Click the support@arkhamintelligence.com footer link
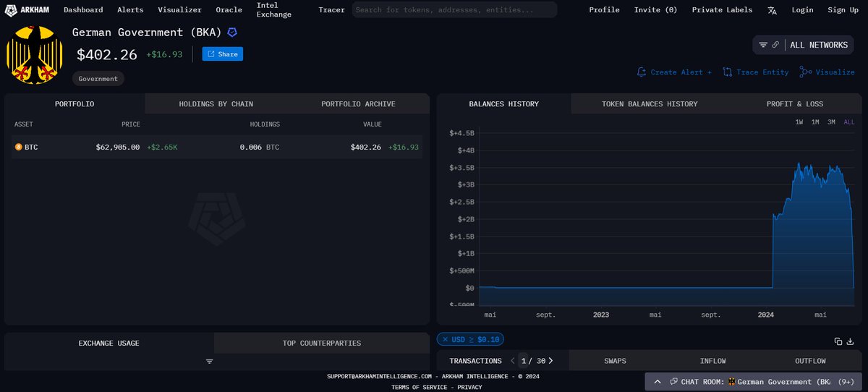The width and height of the screenshot is (868, 392). click(379, 376)
